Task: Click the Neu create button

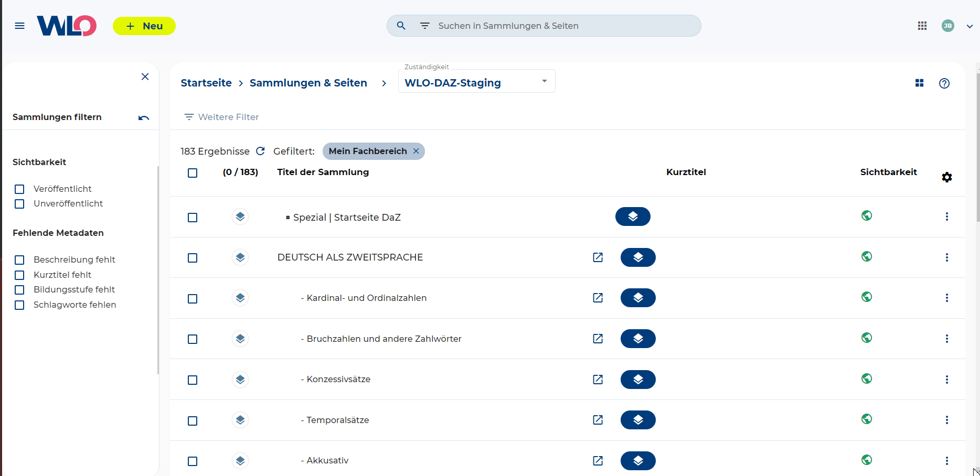Action: coord(144,26)
